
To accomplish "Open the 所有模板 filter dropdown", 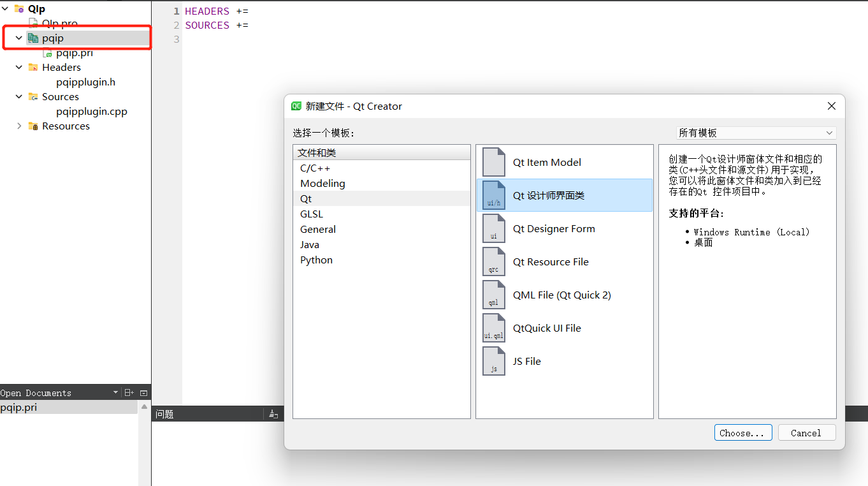I will [x=756, y=133].
